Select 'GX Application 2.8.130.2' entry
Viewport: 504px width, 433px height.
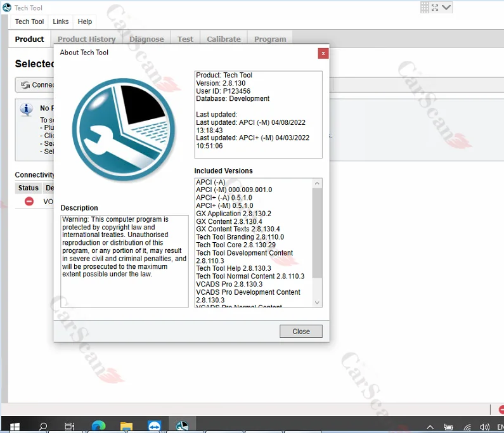tap(234, 214)
